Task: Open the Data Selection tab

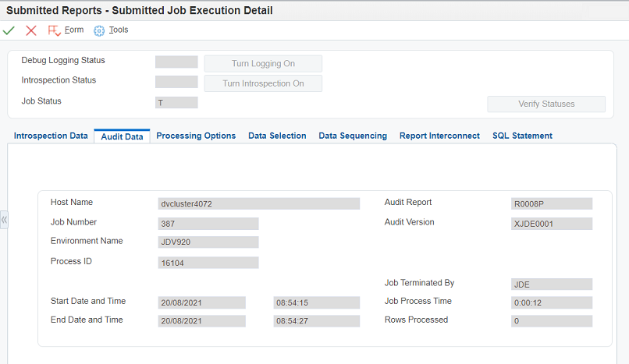Action: pyautogui.click(x=277, y=136)
